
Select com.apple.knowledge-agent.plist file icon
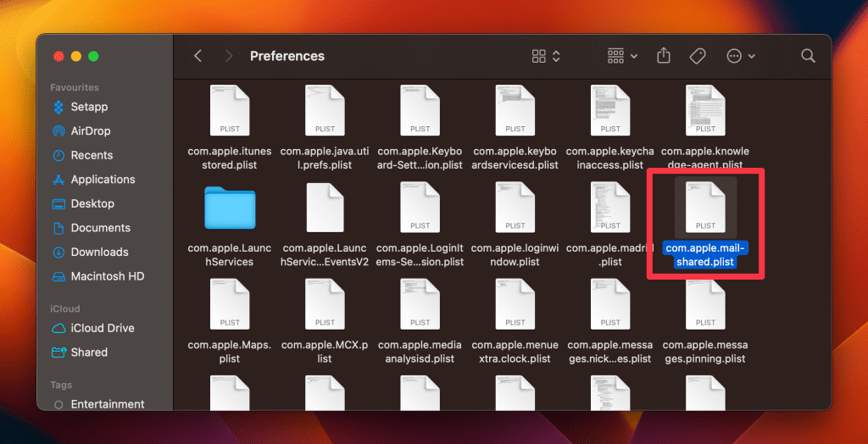[706, 111]
